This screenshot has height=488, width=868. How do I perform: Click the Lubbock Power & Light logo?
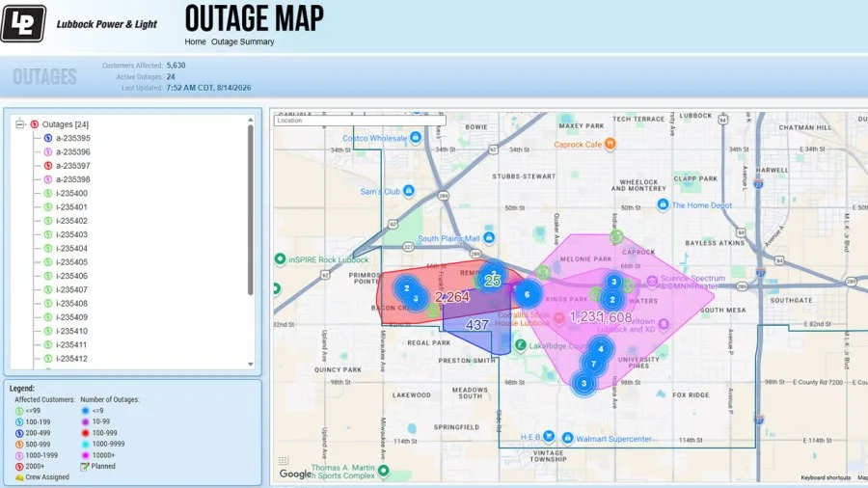click(23, 24)
